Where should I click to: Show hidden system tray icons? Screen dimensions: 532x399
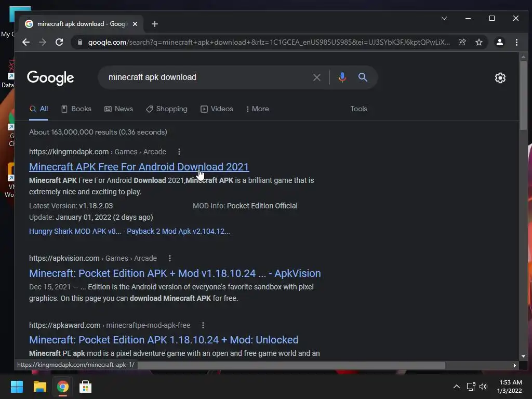457,387
